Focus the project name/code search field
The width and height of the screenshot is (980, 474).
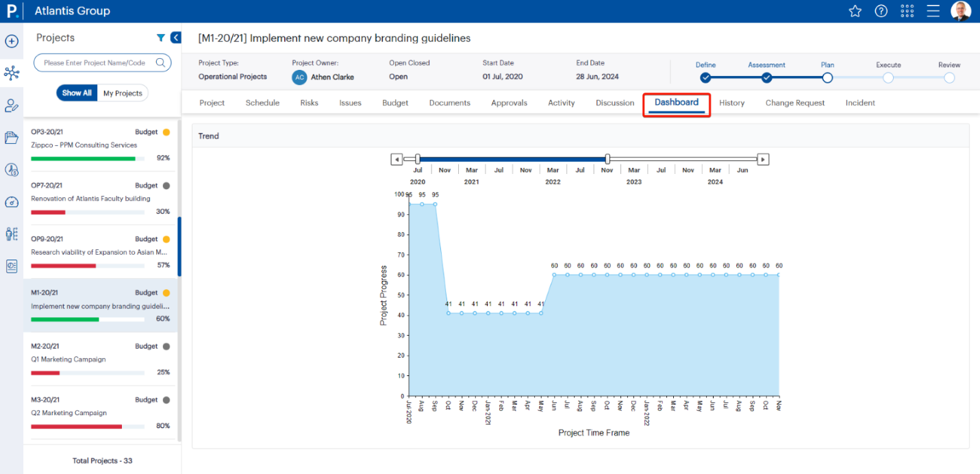[x=103, y=62]
